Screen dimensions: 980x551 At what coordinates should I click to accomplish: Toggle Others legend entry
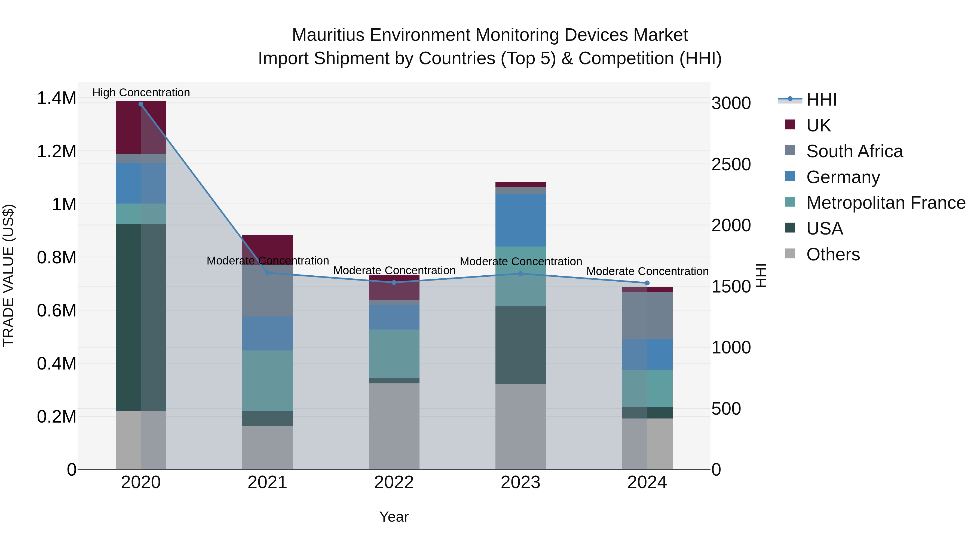coord(822,254)
